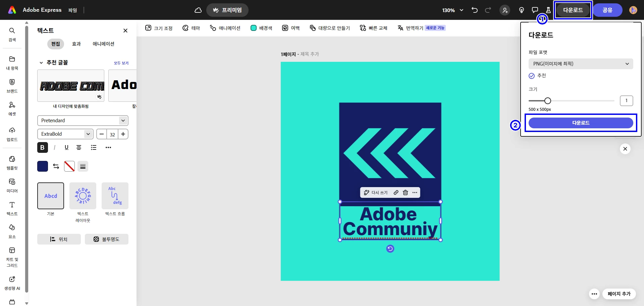Click the font size 32 input field
Viewport: 644px width, 306px height.
(112, 134)
